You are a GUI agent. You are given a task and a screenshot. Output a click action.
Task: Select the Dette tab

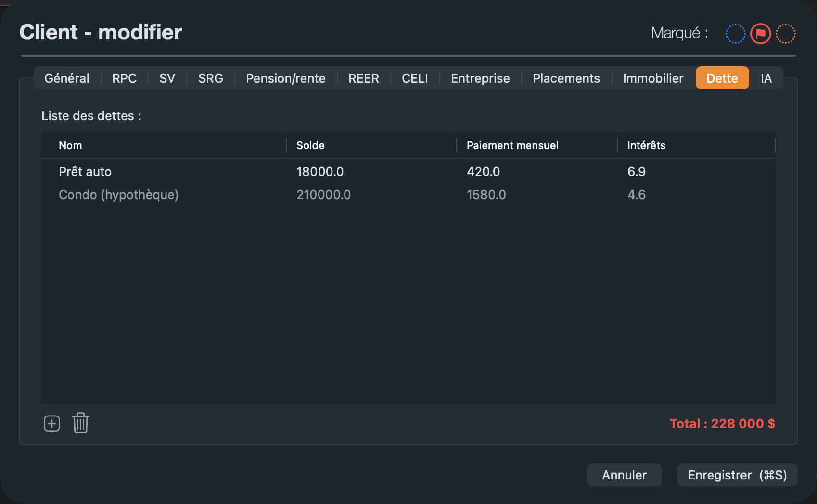[x=722, y=78]
